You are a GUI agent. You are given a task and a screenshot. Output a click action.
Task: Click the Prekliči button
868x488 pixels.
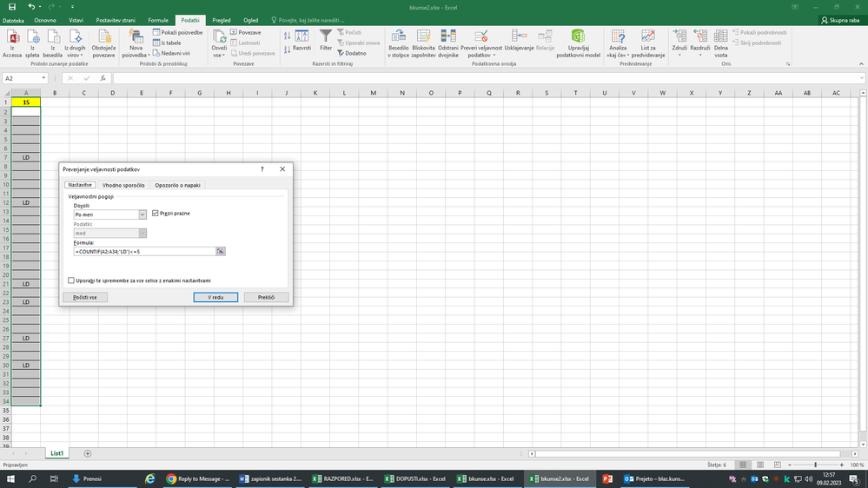(x=266, y=297)
